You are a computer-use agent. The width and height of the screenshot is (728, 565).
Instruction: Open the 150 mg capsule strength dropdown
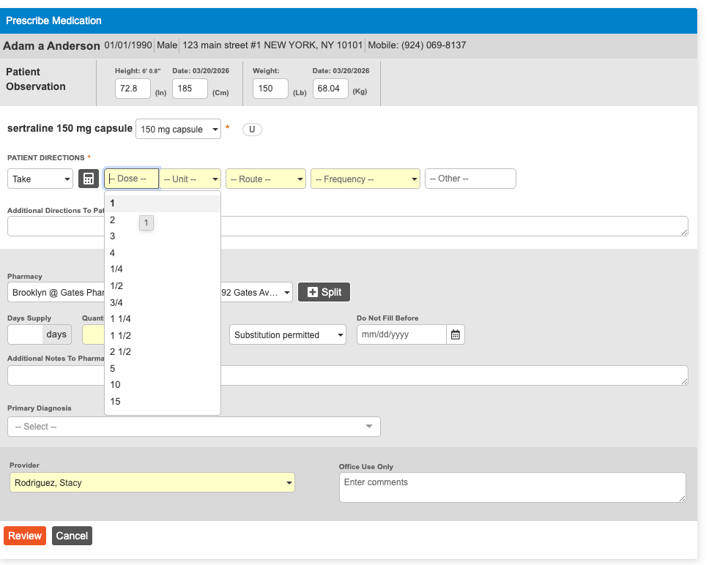click(x=178, y=130)
